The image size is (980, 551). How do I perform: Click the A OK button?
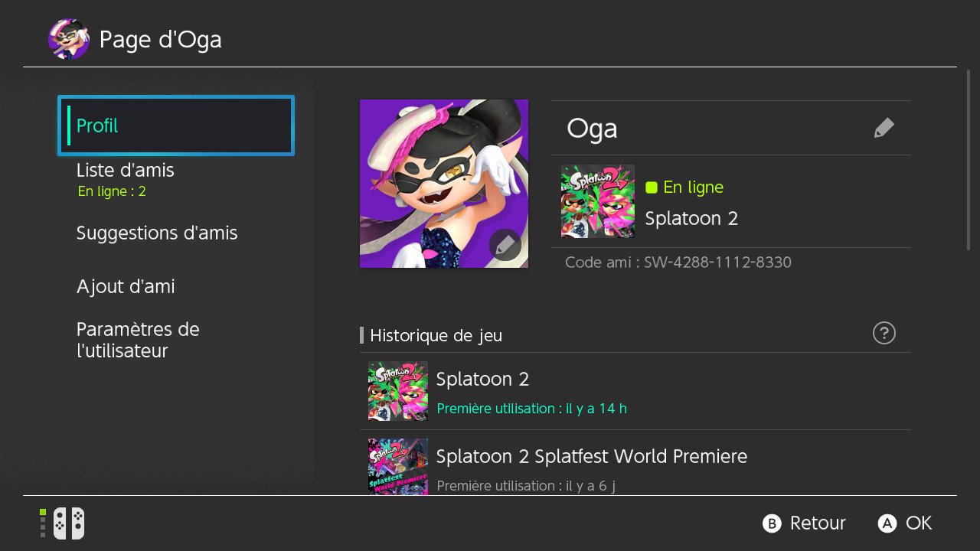pos(905,523)
